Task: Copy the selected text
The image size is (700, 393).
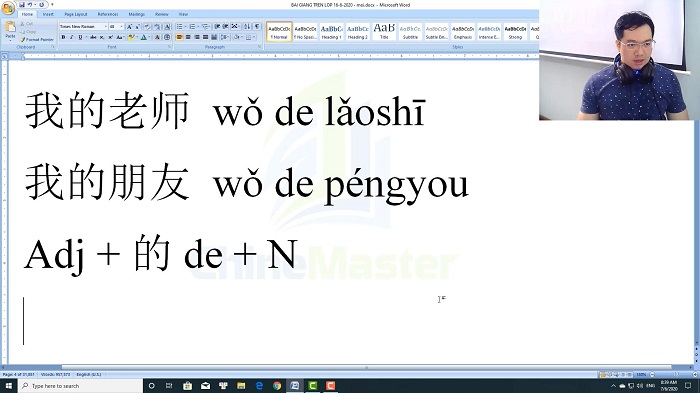Action: (x=28, y=32)
